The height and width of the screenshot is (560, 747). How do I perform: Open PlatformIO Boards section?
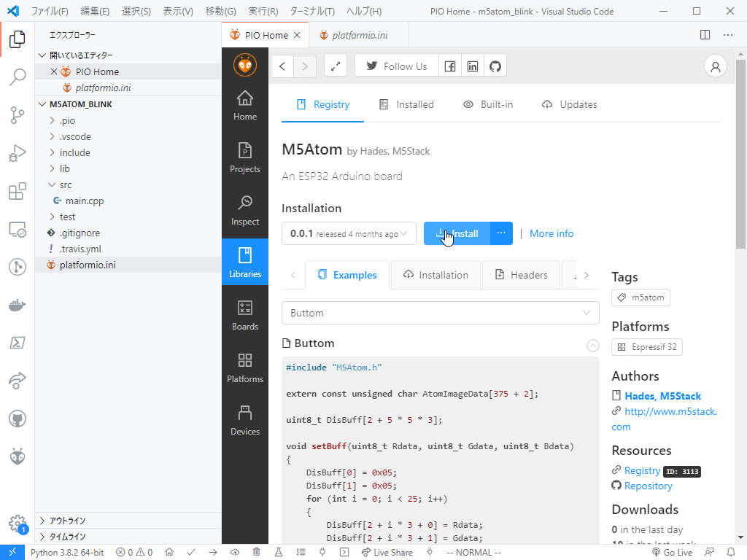click(x=245, y=315)
